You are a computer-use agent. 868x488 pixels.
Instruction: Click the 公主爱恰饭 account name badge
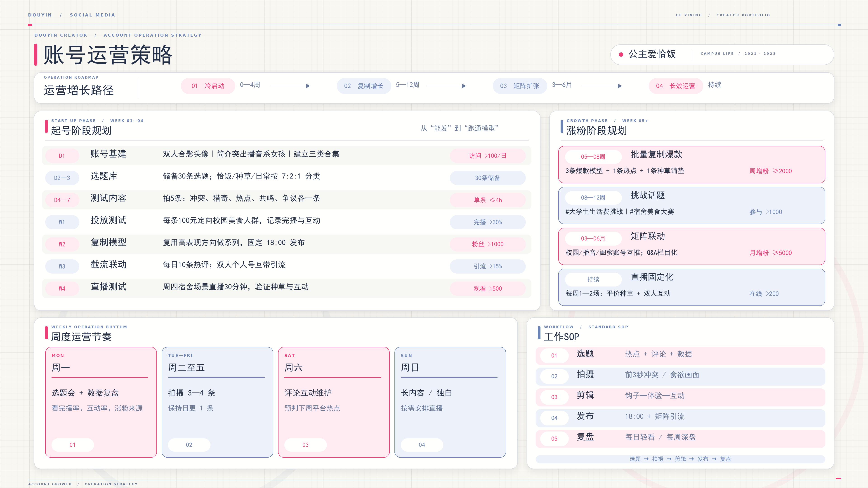[722, 54]
